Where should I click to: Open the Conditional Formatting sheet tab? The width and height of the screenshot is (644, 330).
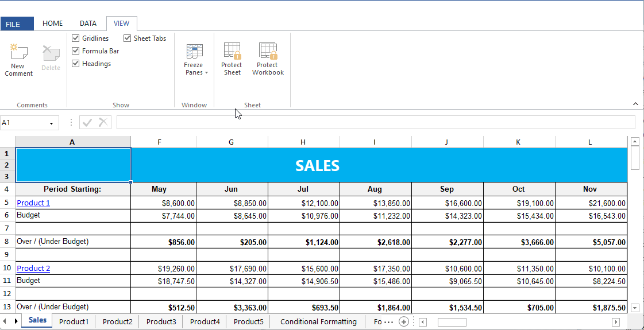click(x=318, y=322)
